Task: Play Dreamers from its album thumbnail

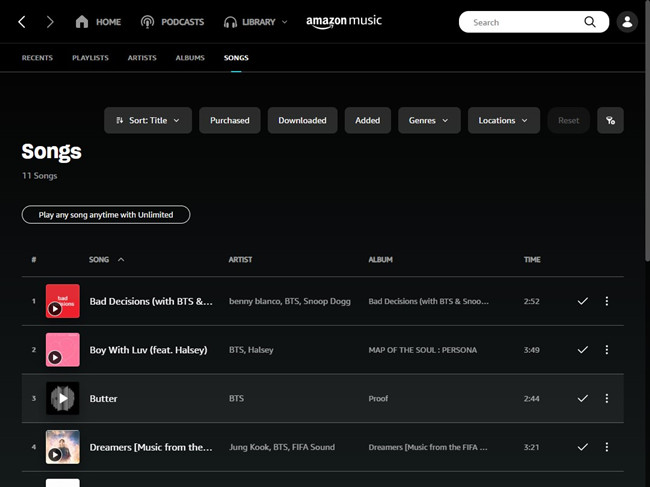Action: (x=63, y=447)
